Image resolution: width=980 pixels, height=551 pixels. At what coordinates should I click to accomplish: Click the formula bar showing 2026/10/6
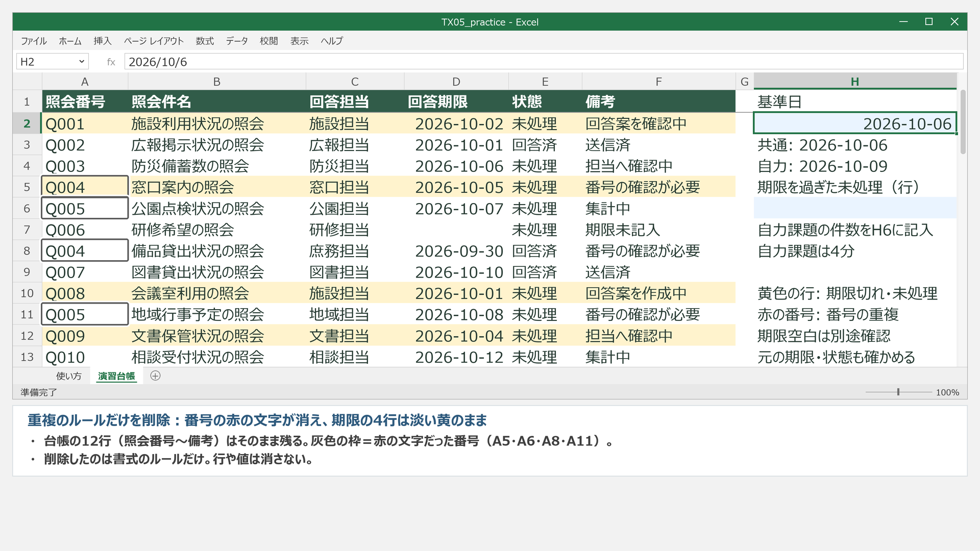click(x=544, y=62)
